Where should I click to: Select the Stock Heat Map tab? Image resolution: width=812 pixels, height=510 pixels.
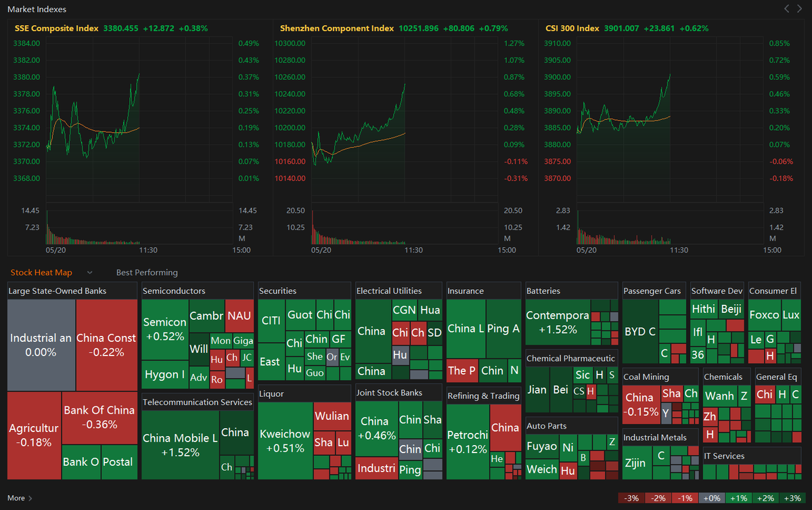click(41, 272)
